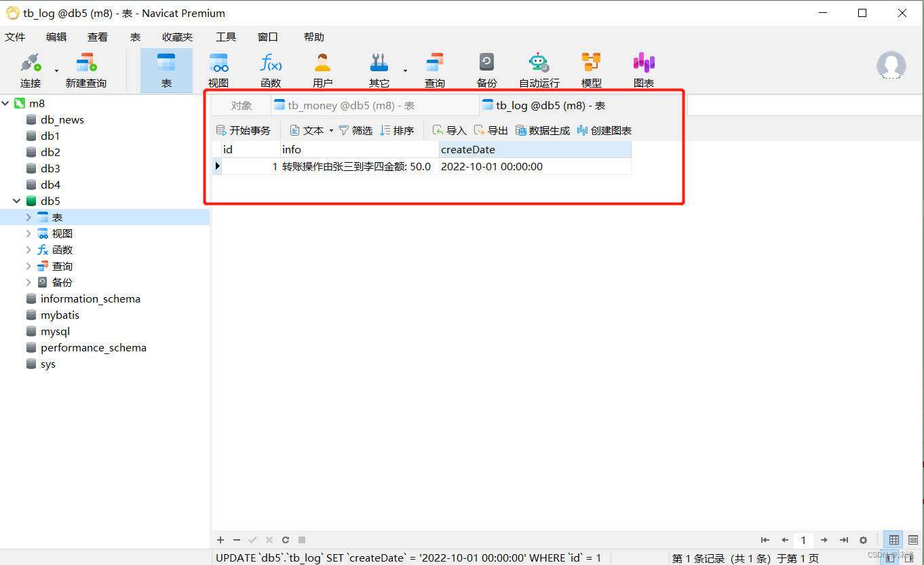Viewport: 924px width, 565px height.
Task: Click the 文本 button
Action: [x=307, y=130]
